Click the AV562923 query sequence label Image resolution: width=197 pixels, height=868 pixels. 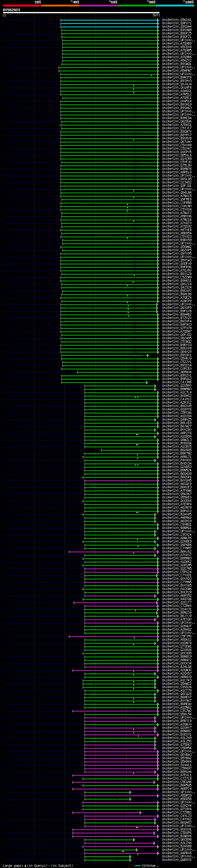pos(11,10)
